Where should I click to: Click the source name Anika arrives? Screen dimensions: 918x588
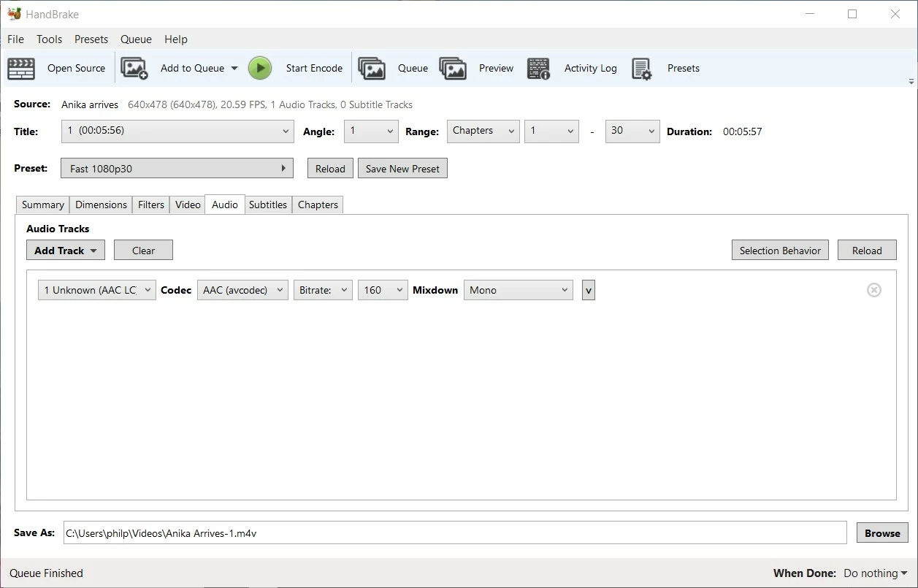[90, 104]
